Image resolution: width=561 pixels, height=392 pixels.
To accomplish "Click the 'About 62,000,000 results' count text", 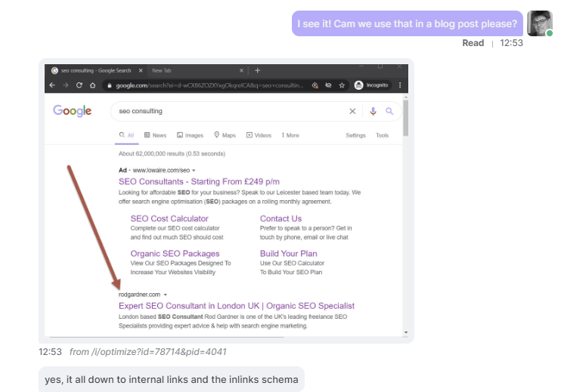I will click(x=172, y=153).
